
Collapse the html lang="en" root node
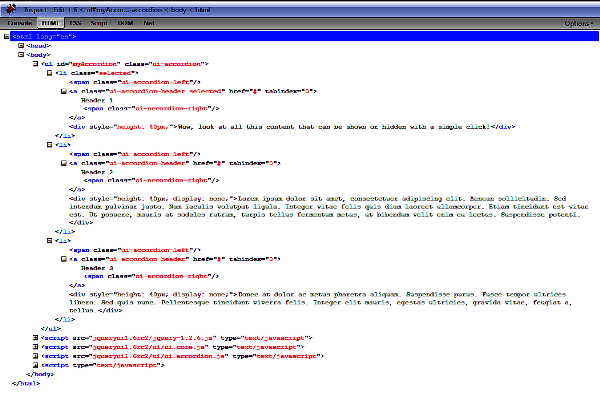7,36
